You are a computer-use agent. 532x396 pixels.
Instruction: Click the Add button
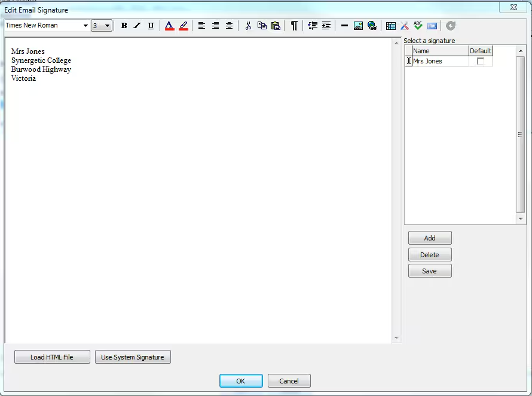[x=430, y=238]
